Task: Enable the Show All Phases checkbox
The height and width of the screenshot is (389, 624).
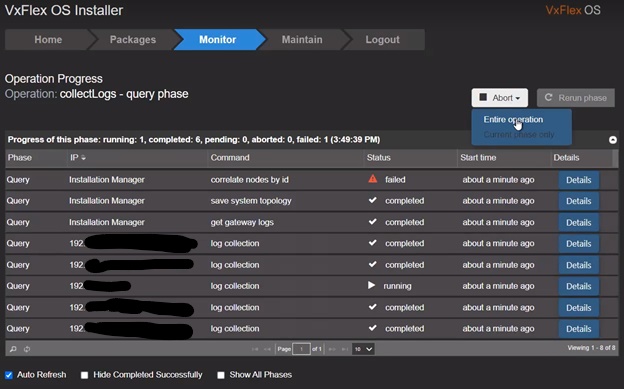Action: tap(221, 375)
